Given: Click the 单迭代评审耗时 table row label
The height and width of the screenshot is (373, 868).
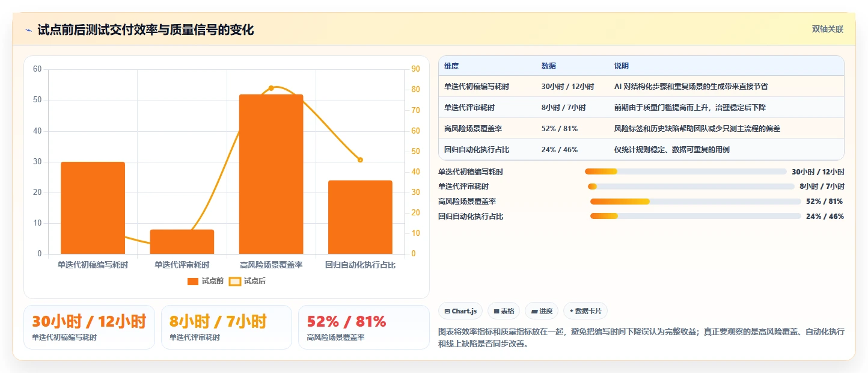Looking at the screenshot, I should click(x=469, y=108).
